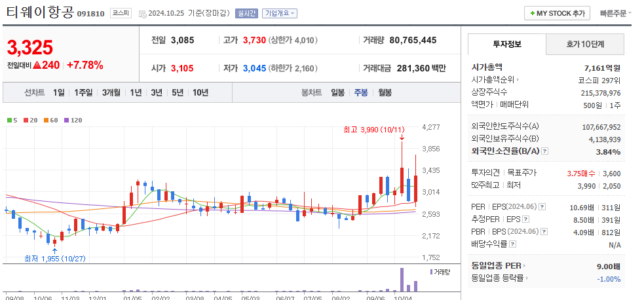Viewport: 644px width, 300px height.
Task: Open help icon next to 외국인소진율(B/A)
Action: click(544, 151)
